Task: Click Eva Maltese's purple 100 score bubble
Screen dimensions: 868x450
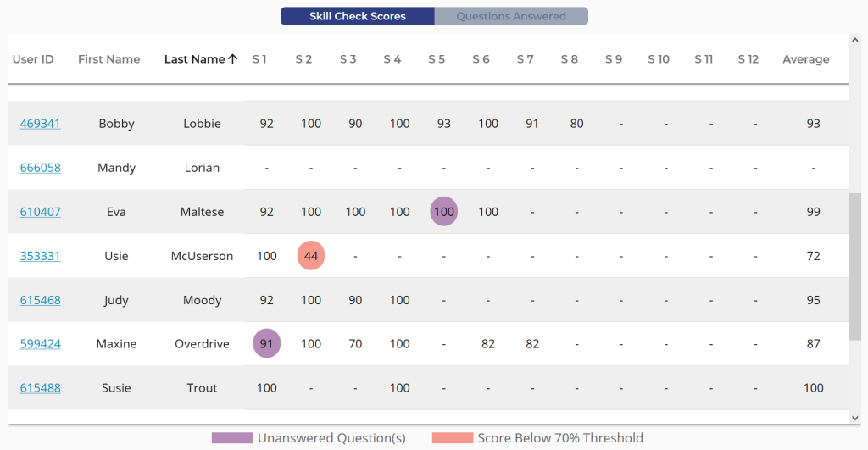Action: coord(443,212)
